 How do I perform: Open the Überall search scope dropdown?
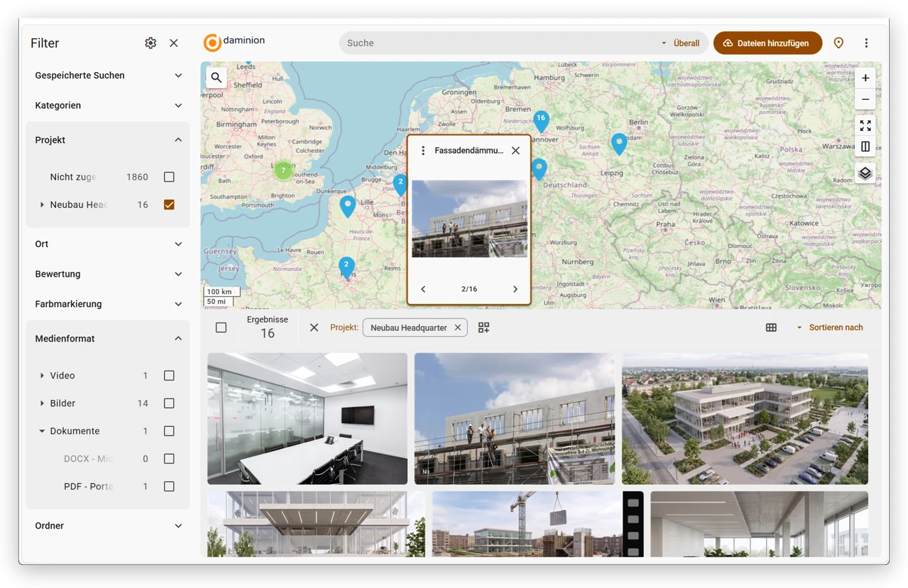[x=680, y=43]
